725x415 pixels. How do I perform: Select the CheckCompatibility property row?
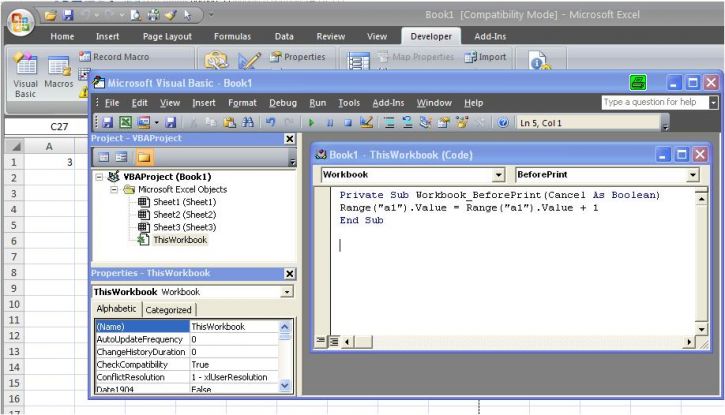[187, 365]
